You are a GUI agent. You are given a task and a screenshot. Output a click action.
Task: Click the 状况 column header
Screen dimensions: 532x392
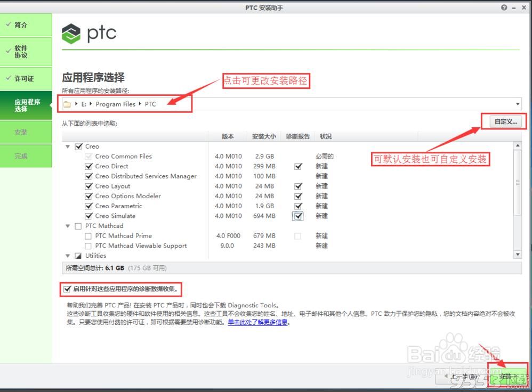click(x=326, y=136)
